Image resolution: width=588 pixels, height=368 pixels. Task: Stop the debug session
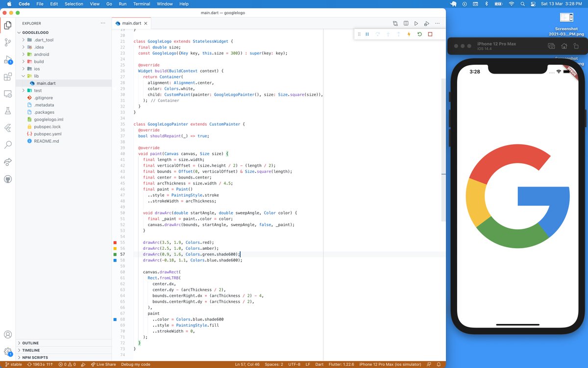coord(430,34)
